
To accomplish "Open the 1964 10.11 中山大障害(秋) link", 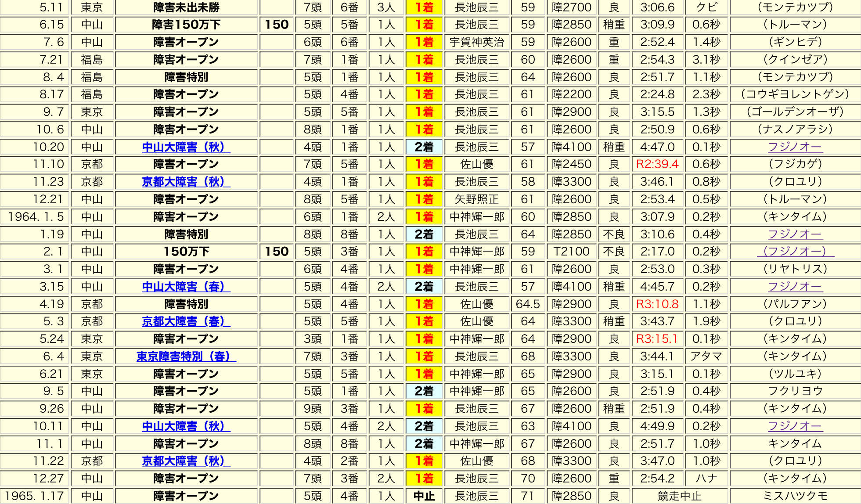I will [186, 426].
